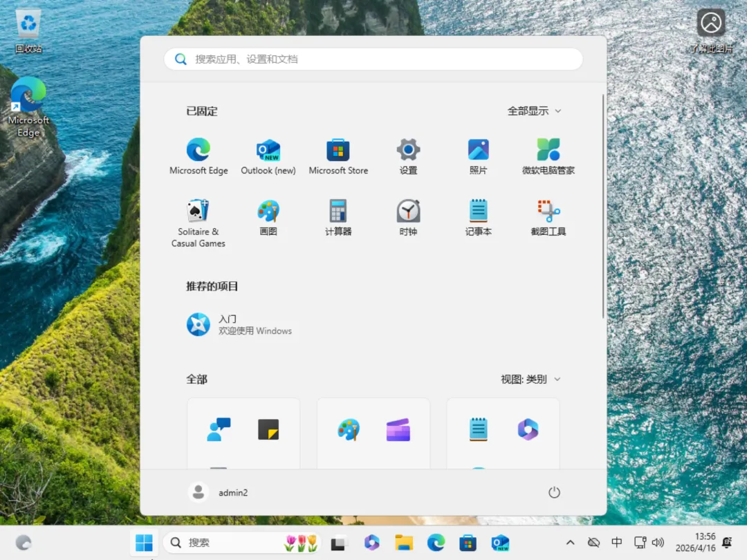The width and height of the screenshot is (747, 560).
Task: Open the network status tray icon
Action: click(640, 543)
